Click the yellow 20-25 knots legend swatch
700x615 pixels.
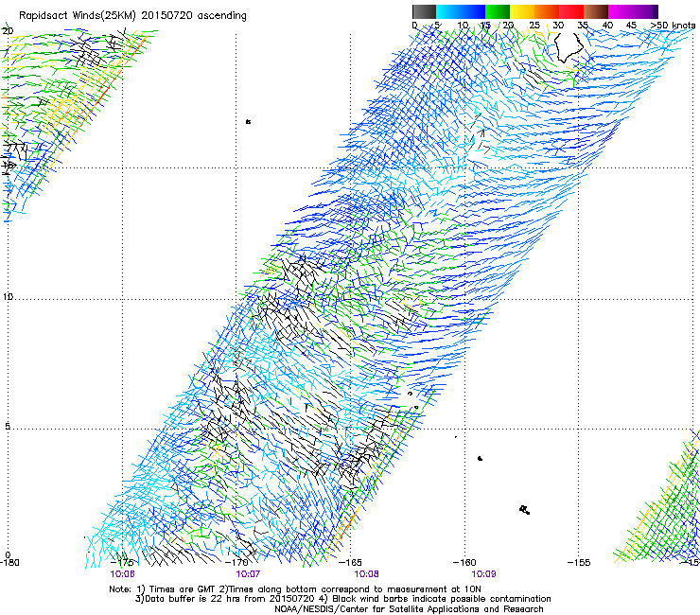pyautogui.click(x=522, y=11)
